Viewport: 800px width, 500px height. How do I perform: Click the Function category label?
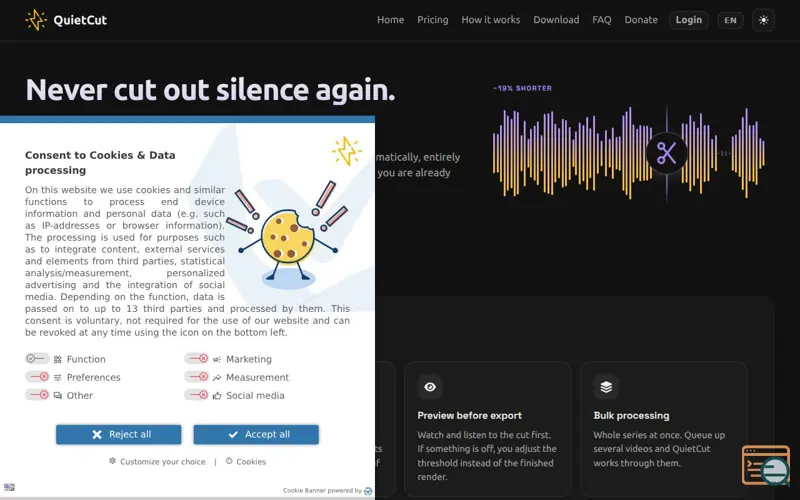86,359
